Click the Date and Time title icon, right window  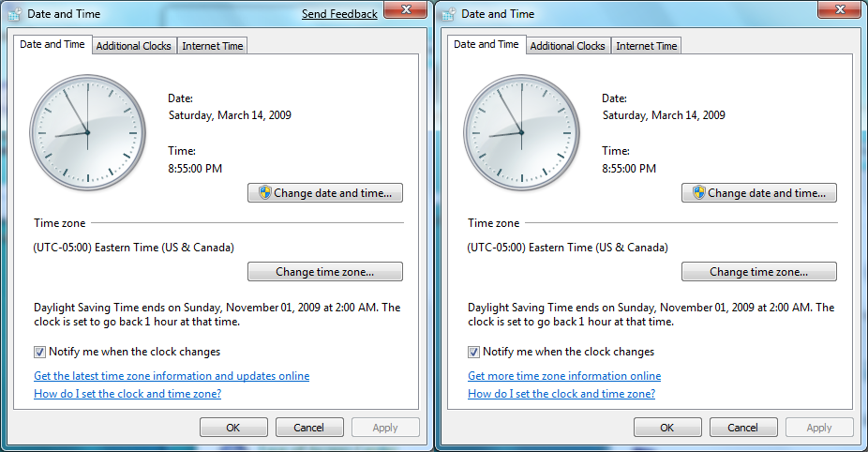(x=448, y=14)
